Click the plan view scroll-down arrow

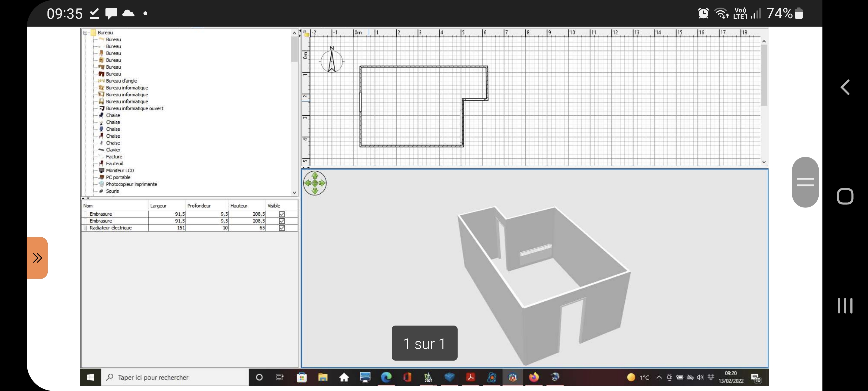[x=764, y=162]
